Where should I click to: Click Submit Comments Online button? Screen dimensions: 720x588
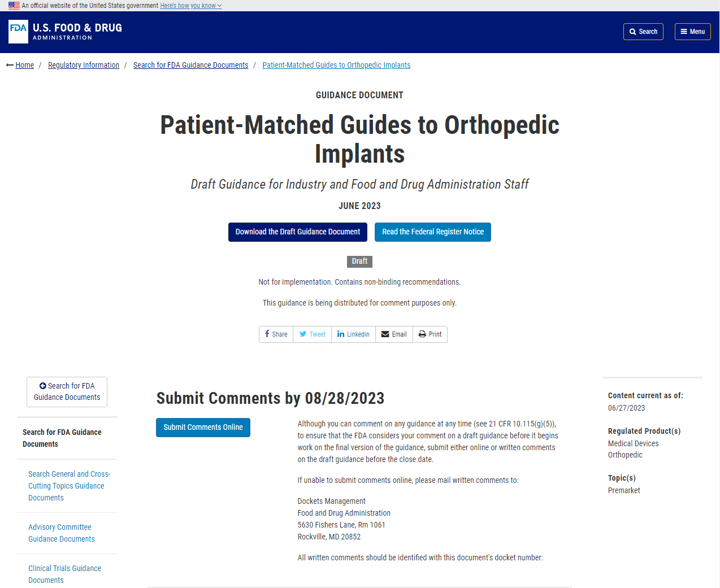[x=203, y=428]
